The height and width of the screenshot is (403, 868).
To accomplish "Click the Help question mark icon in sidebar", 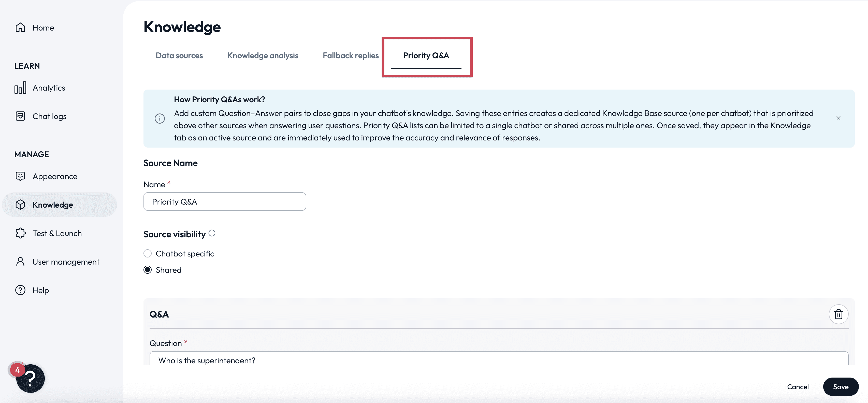I will tap(20, 290).
